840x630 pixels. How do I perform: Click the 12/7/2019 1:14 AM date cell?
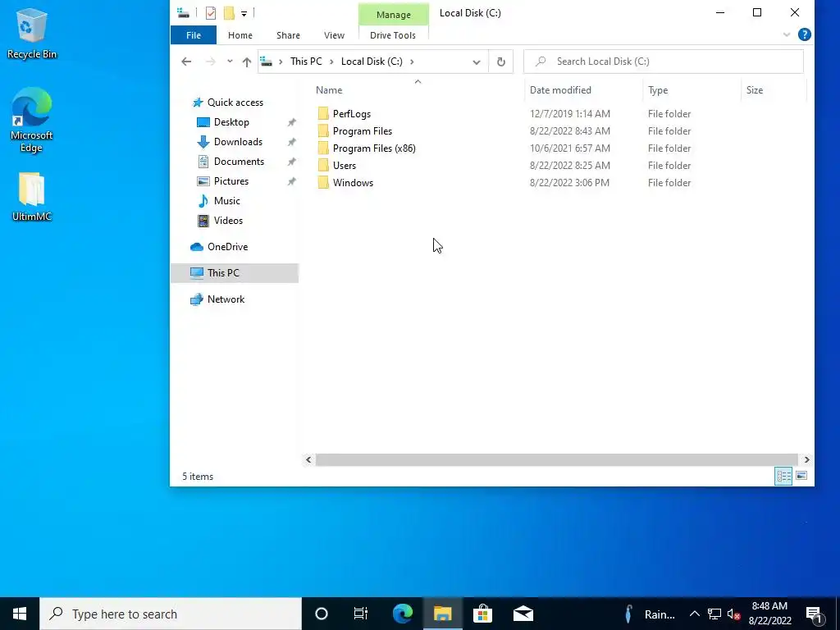tap(570, 113)
